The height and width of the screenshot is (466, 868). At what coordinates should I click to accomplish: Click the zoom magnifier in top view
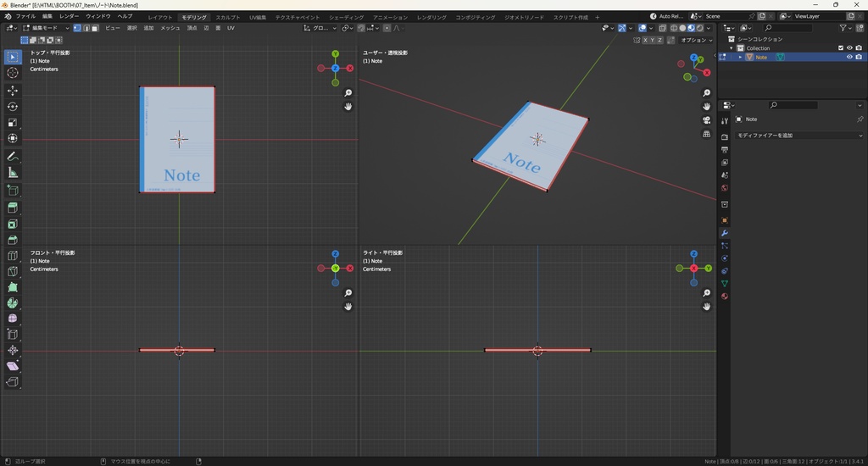348,93
